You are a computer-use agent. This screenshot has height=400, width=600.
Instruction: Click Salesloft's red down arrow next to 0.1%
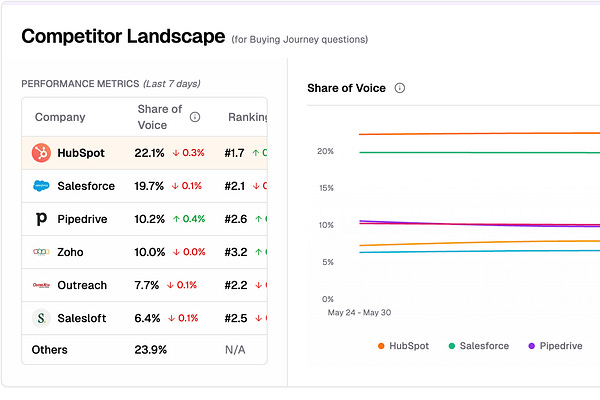coord(172,318)
